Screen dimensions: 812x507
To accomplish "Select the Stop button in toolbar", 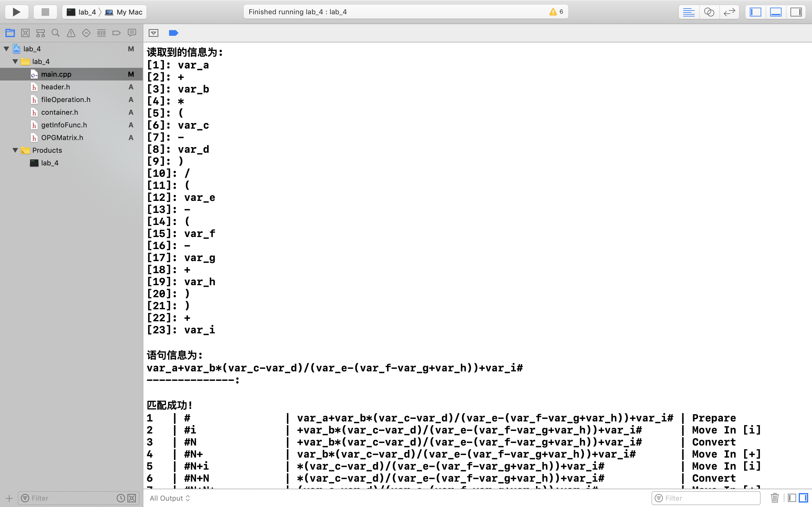I will pyautogui.click(x=45, y=12).
